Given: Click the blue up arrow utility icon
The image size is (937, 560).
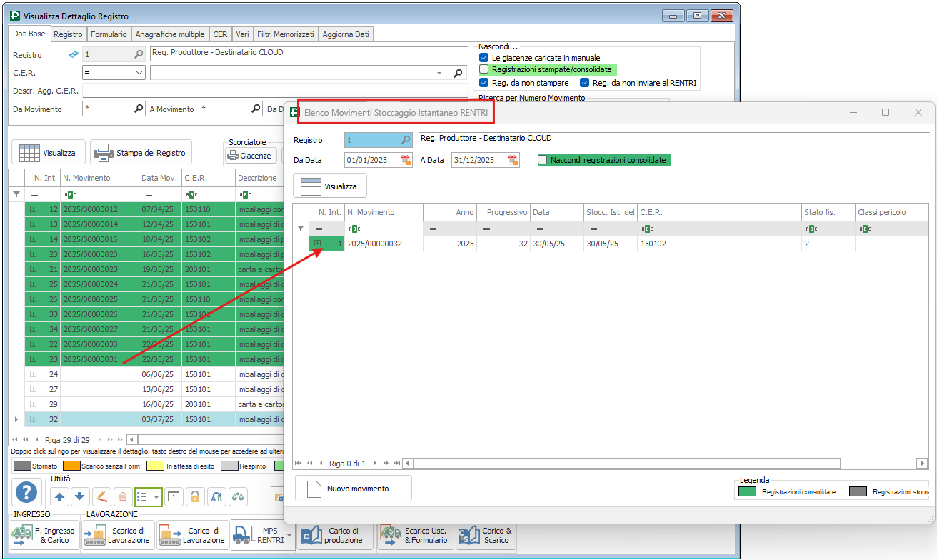Looking at the screenshot, I should [x=59, y=496].
